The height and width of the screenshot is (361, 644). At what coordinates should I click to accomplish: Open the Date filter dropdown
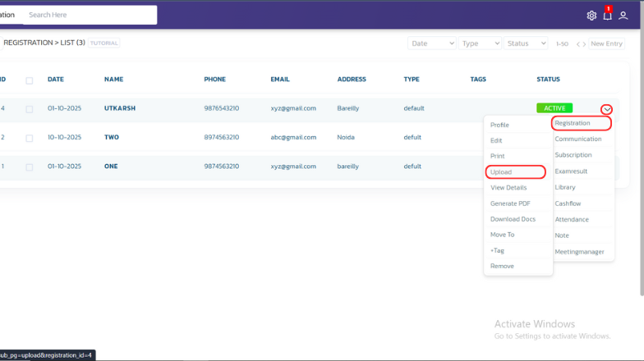pos(432,43)
